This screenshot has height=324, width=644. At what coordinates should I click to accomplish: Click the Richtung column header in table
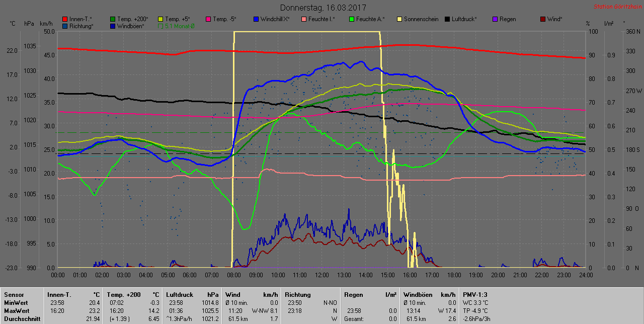298,295
